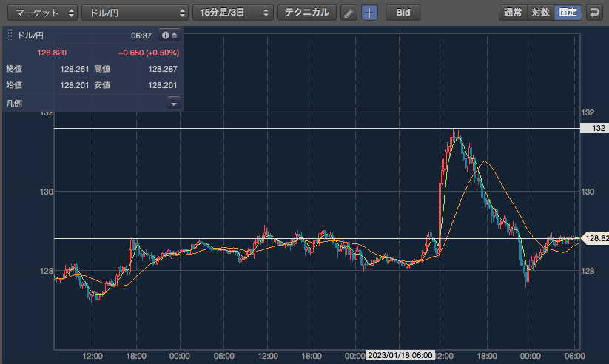The width and height of the screenshot is (609, 364).
Task: Click the 2023/01/18 06:00 crosshair date label
Action: tap(400, 355)
